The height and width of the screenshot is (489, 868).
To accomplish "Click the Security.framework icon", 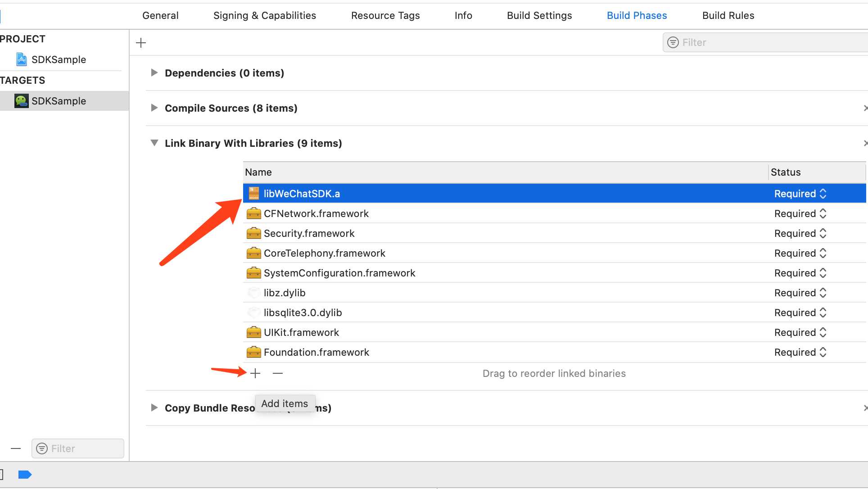I will pos(253,233).
